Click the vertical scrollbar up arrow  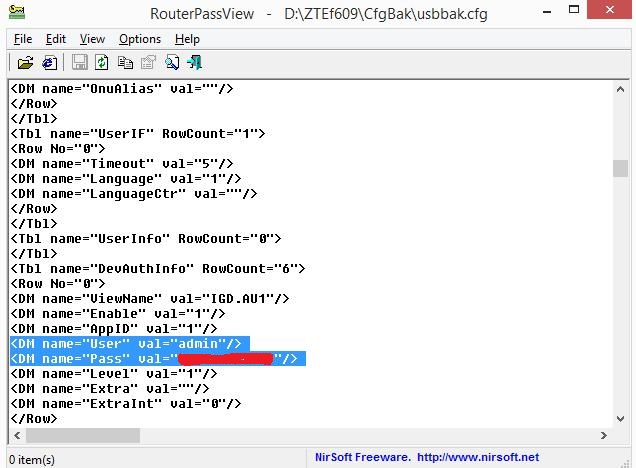pyautogui.click(x=620, y=89)
